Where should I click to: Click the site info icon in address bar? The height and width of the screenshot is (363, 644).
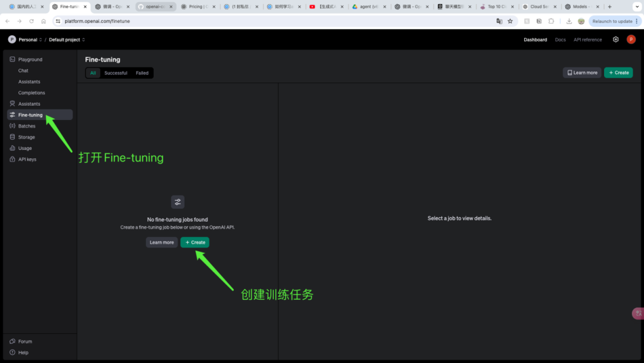click(x=58, y=21)
